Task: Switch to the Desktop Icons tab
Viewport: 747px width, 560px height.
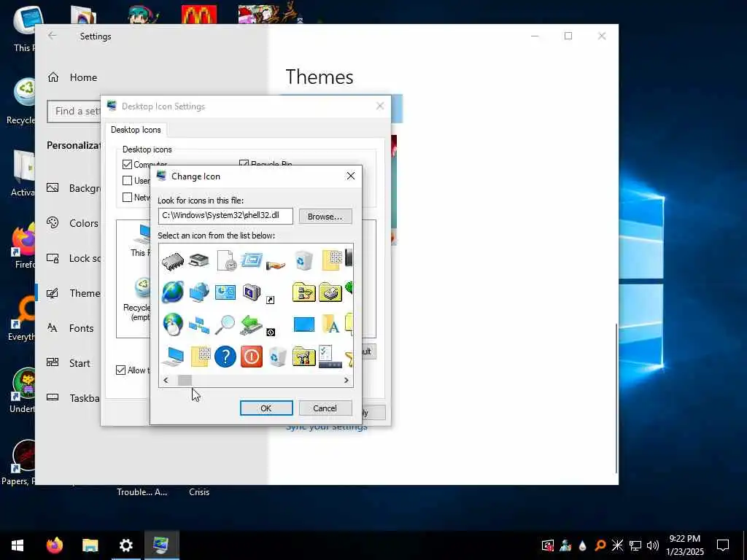Action: pyautogui.click(x=136, y=130)
